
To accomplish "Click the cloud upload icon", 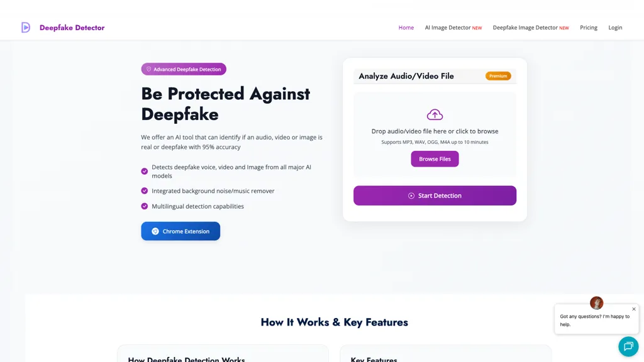I will click(x=435, y=114).
